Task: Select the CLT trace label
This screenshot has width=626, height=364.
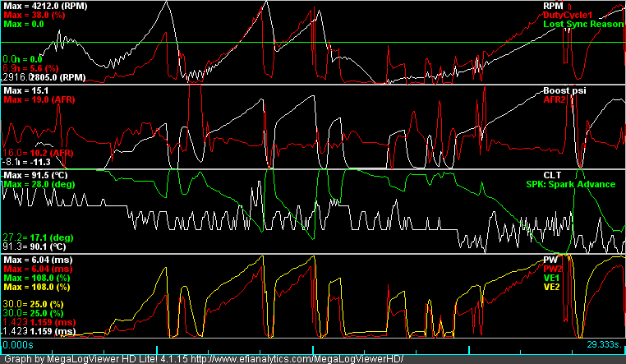Action: pos(552,175)
